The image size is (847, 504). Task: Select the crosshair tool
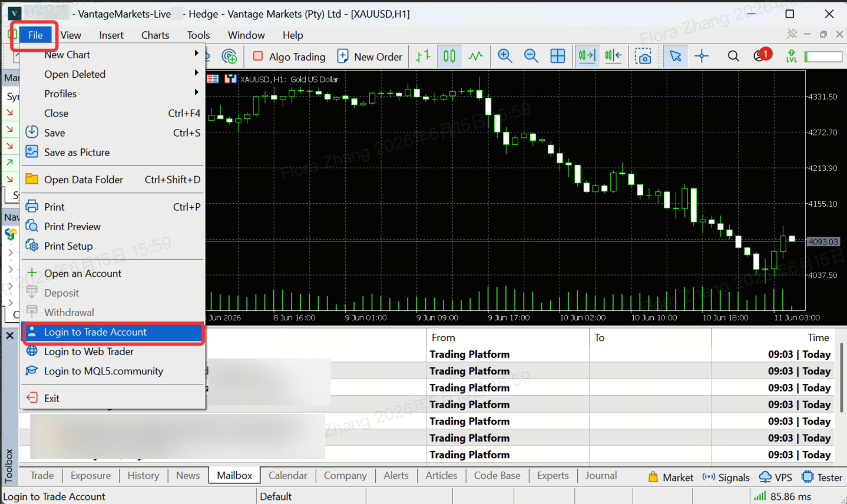pyautogui.click(x=702, y=57)
